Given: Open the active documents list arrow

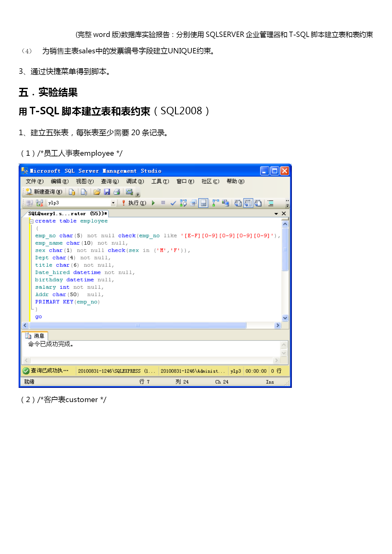Looking at the screenshot, I should point(276,214).
